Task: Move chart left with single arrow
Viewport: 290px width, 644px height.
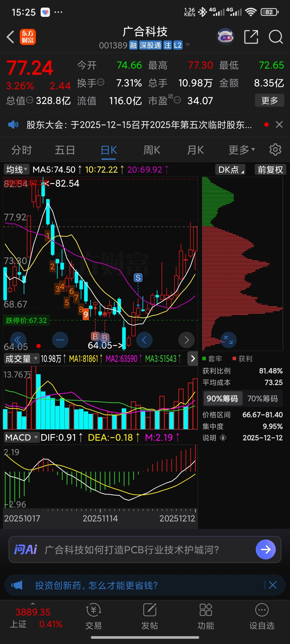Action: [144, 340]
